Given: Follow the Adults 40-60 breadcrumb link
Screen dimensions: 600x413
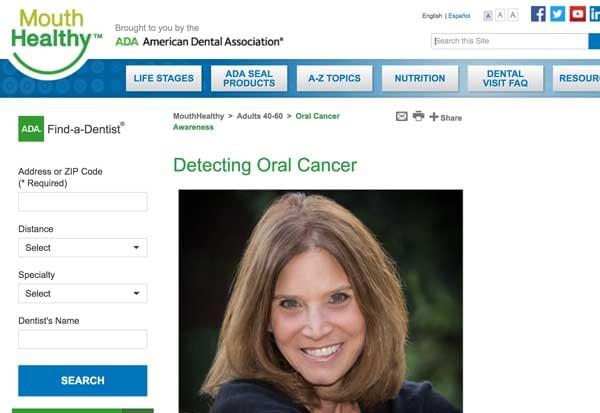Looking at the screenshot, I should [260, 116].
